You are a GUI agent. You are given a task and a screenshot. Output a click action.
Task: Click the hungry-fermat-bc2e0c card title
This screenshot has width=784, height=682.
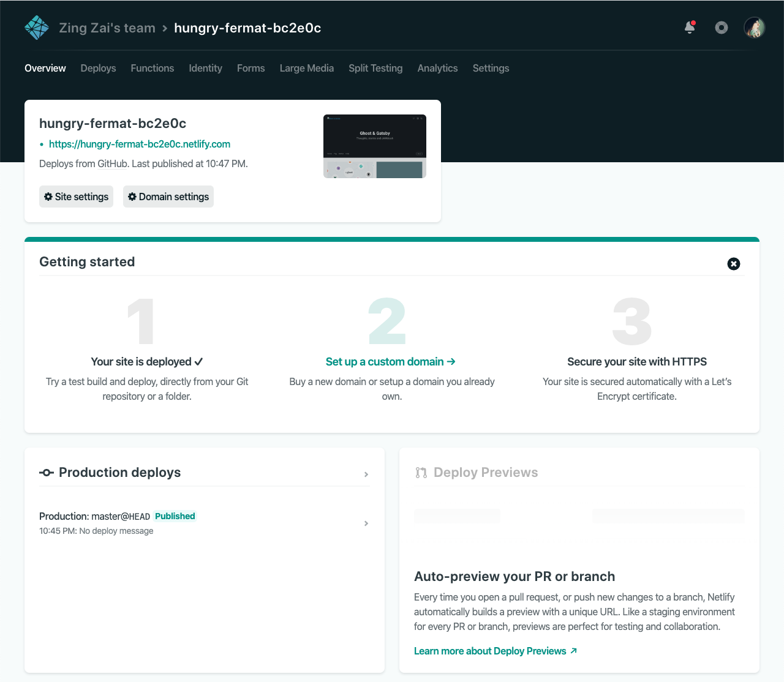(113, 124)
